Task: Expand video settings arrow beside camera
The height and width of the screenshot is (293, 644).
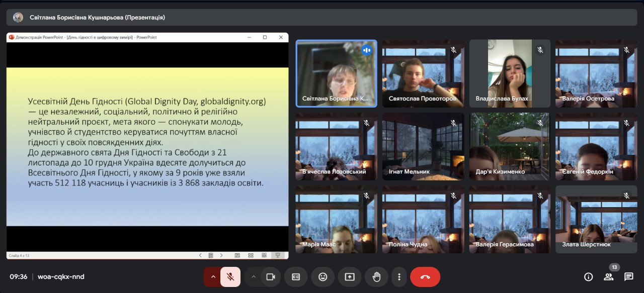Action: click(x=254, y=277)
